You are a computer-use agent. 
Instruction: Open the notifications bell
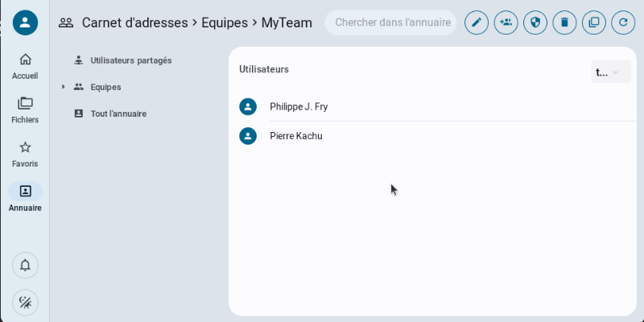pyautogui.click(x=25, y=265)
